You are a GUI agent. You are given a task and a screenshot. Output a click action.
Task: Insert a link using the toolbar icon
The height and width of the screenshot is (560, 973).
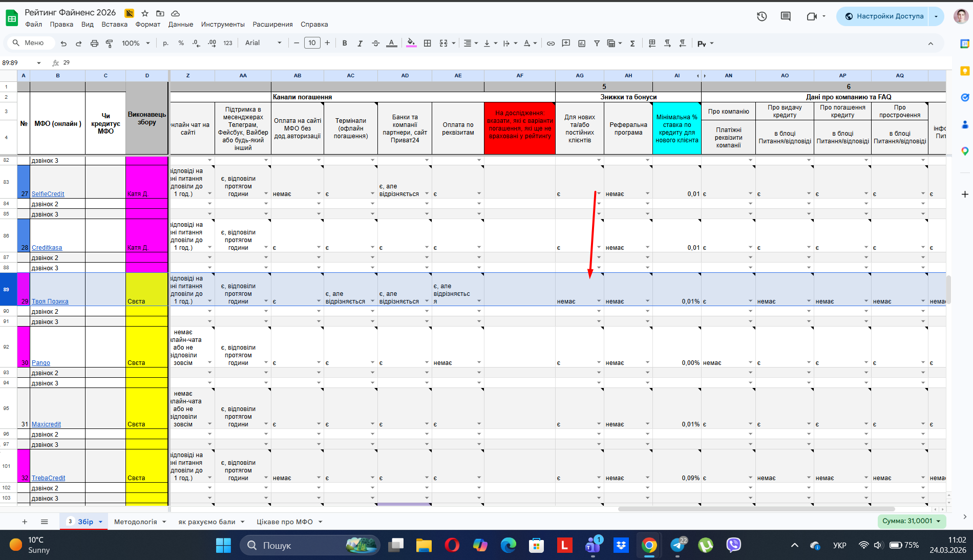pos(551,44)
